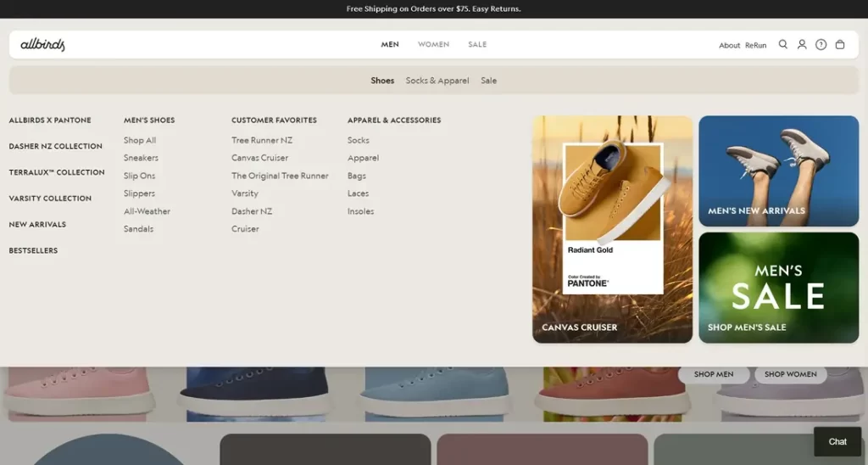The image size is (868, 465).
Task: Open the Men's New Arrivals promo card
Action: (778, 171)
